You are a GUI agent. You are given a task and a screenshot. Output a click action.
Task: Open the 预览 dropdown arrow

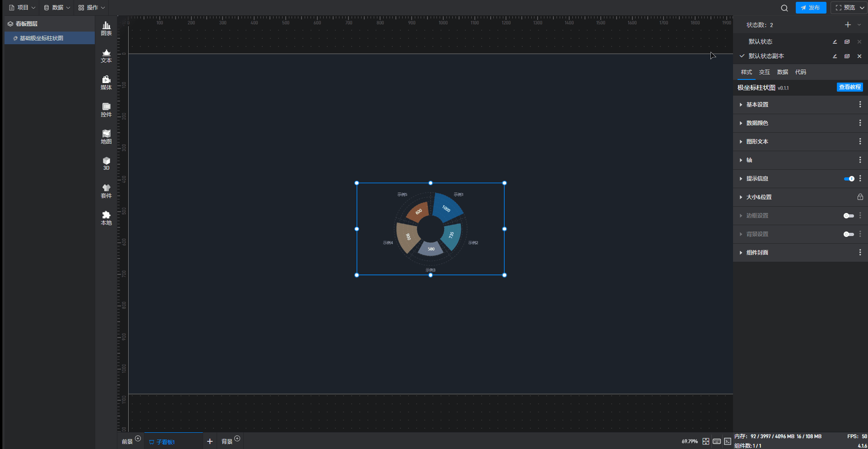pyautogui.click(x=862, y=8)
